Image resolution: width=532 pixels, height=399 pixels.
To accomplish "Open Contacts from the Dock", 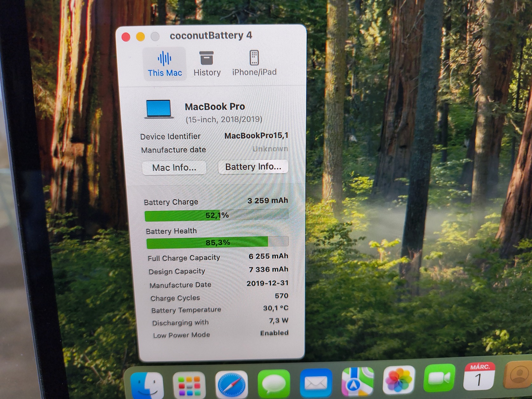I will click(x=518, y=374).
